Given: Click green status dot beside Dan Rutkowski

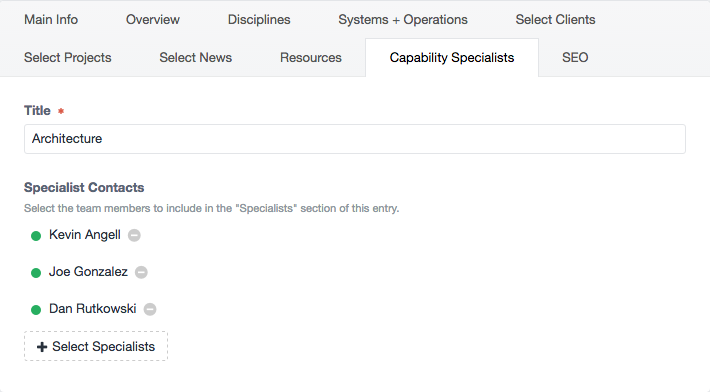Looking at the screenshot, I should (x=36, y=310).
